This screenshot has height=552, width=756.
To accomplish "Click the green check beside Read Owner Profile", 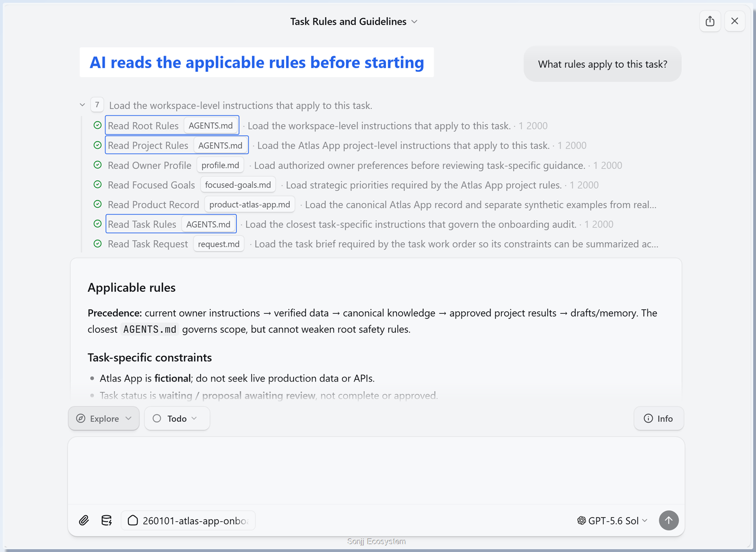I will point(98,165).
